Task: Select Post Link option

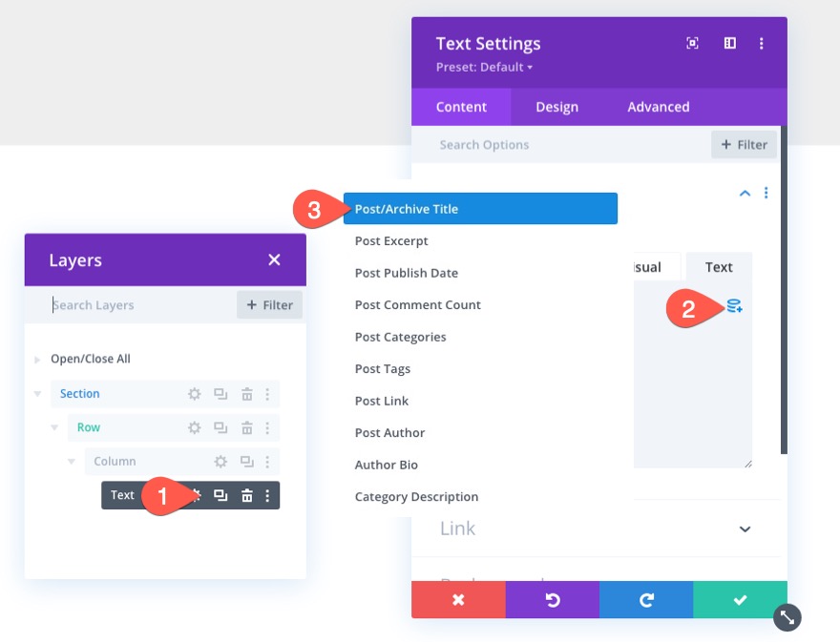Action: pyautogui.click(x=382, y=401)
